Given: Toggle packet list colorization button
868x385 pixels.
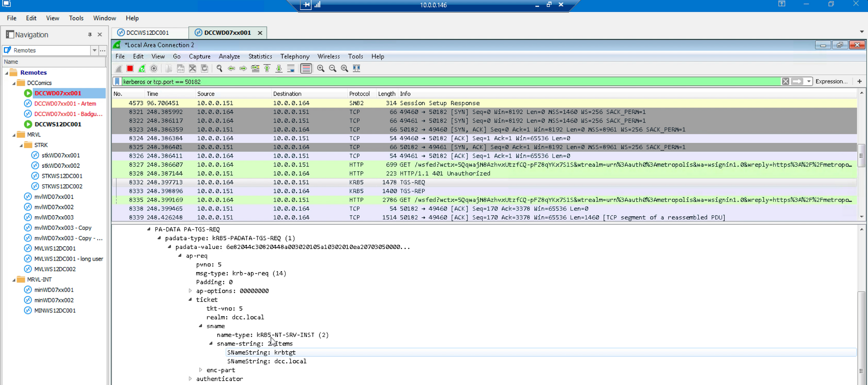Looking at the screenshot, I should [x=306, y=69].
